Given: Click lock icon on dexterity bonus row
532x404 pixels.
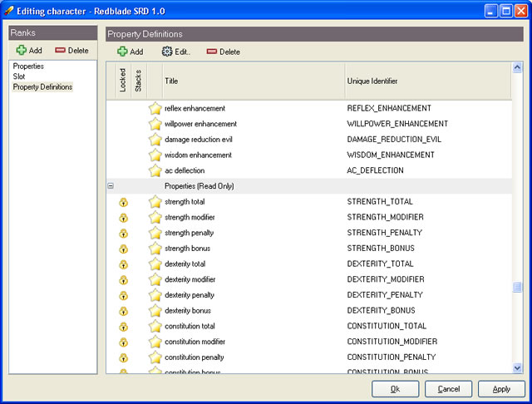Looking at the screenshot, I should (x=124, y=311).
